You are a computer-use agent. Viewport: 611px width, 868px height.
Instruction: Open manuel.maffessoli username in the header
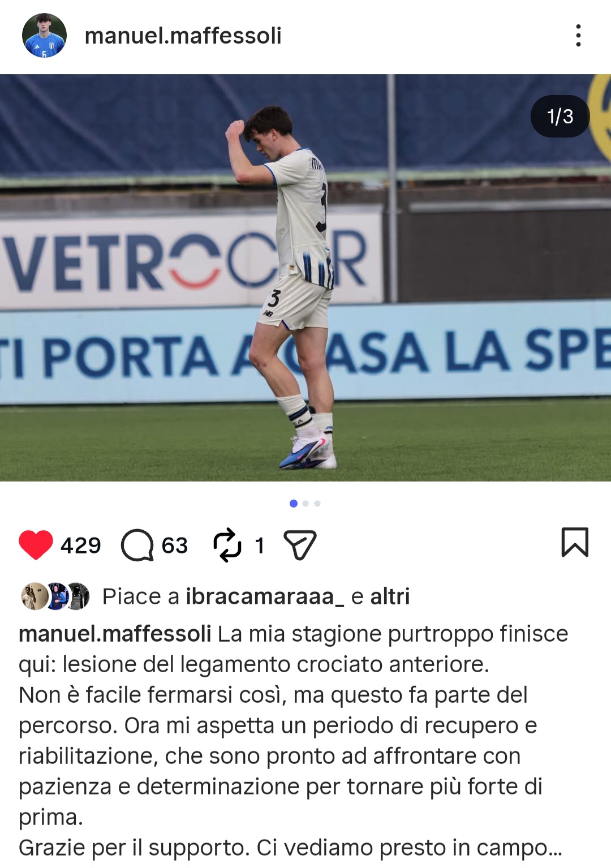[x=183, y=36]
